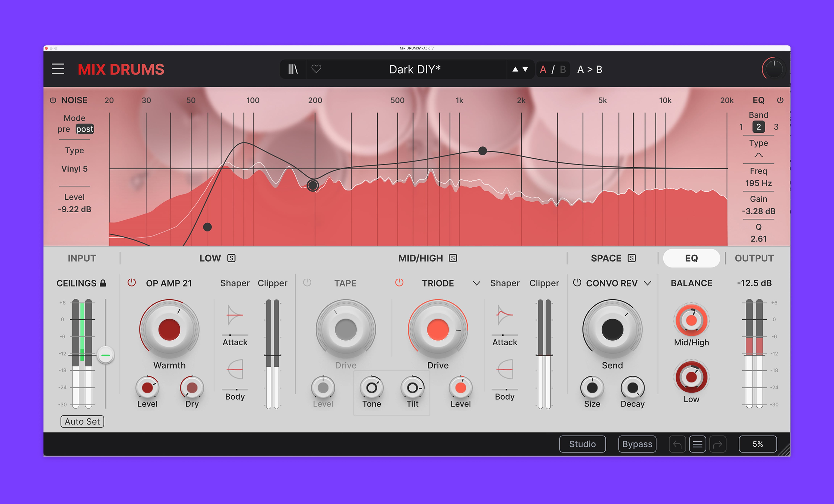Solo the LOW band
834x504 pixels.
coord(231,258)
